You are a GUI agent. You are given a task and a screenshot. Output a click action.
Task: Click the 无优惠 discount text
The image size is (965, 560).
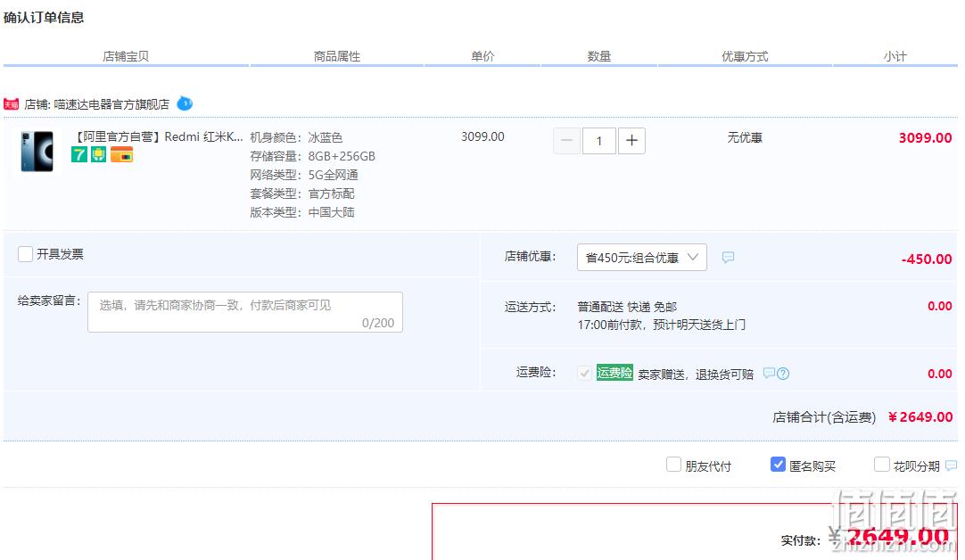click(x=745, y=138)
